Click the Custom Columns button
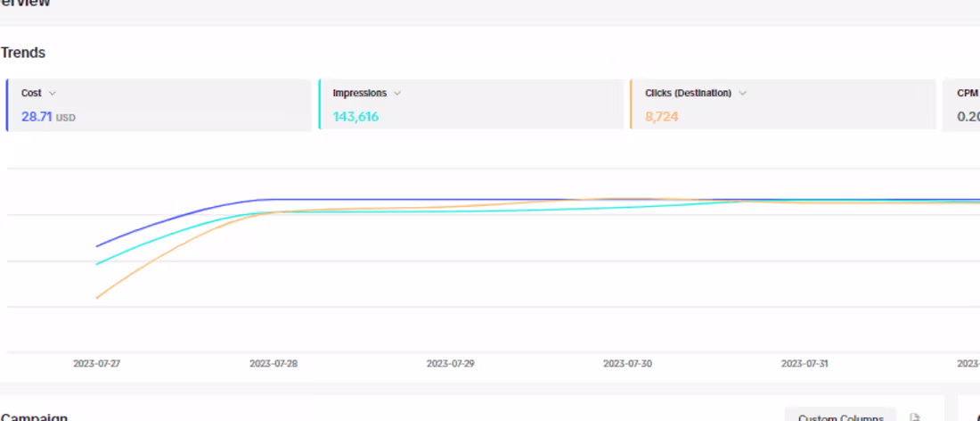This screenshot has height=421, width=980. pos(840,416)
